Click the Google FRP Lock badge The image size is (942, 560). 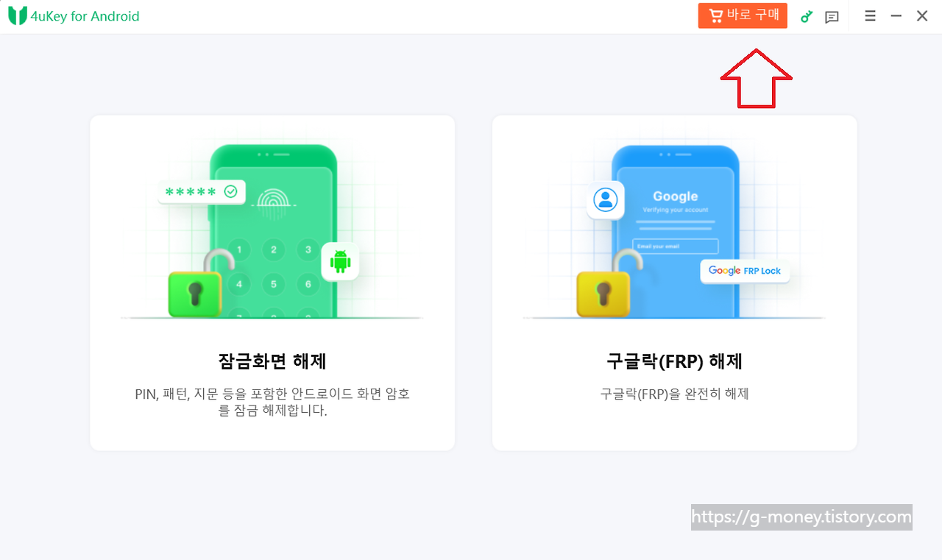coord(745,271)
